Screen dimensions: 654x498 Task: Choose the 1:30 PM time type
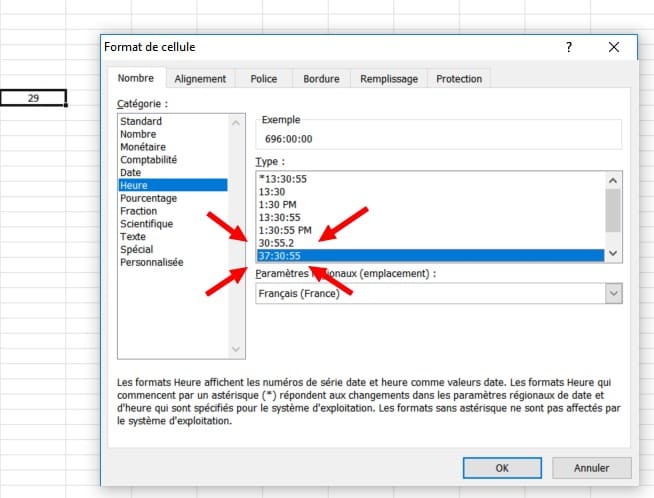[430, 205]
